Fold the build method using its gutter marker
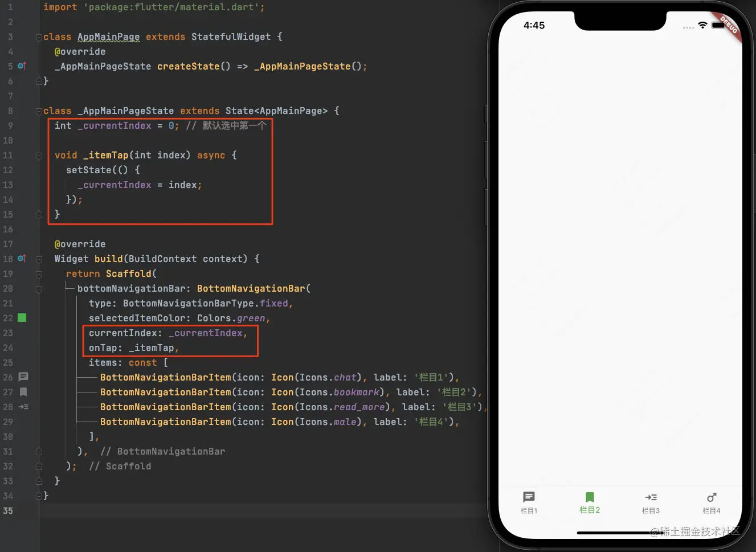 pyautogui.click(x=39, y=259)
